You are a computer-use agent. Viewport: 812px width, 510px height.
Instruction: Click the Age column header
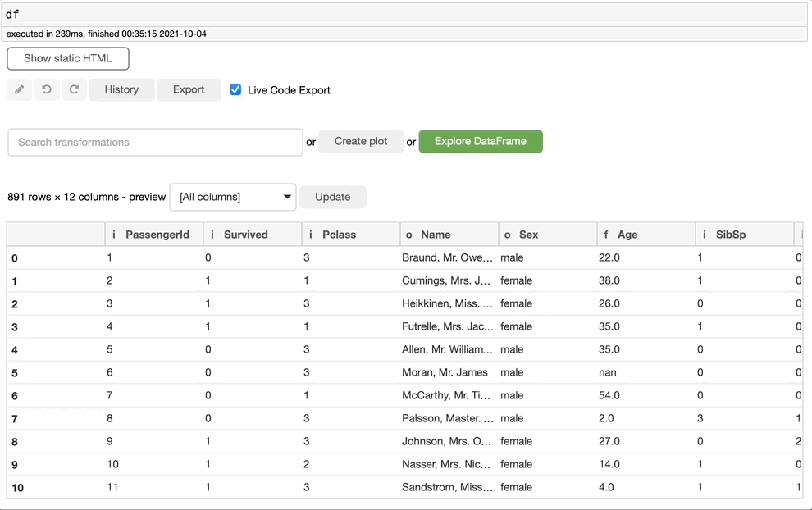[627, 235]
